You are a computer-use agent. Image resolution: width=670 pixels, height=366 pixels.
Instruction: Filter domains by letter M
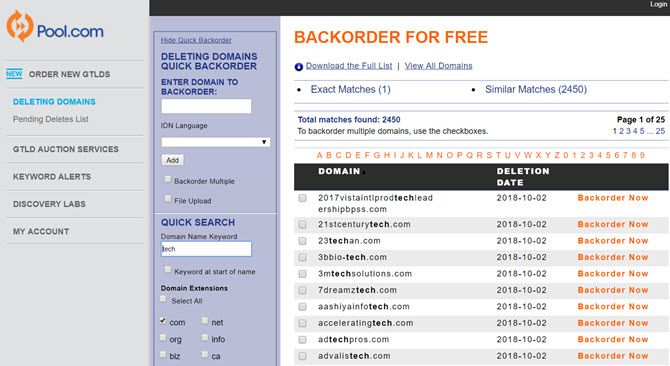click(429, 155)
